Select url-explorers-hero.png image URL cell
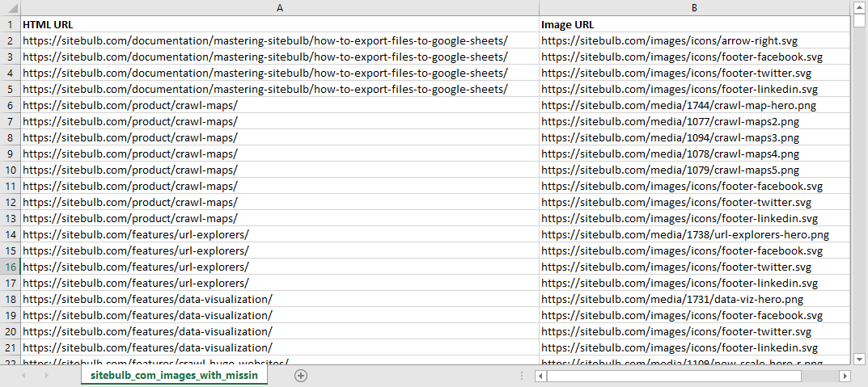Viewport: 868px width, 387px height. click(694, 235)
